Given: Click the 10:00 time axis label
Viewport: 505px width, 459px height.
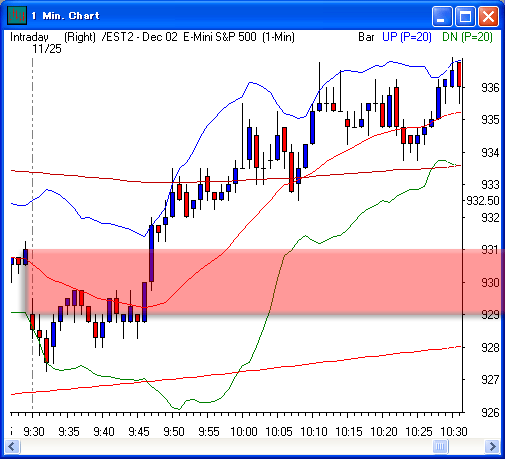Looking at the screenshot, I should (244, 432).
